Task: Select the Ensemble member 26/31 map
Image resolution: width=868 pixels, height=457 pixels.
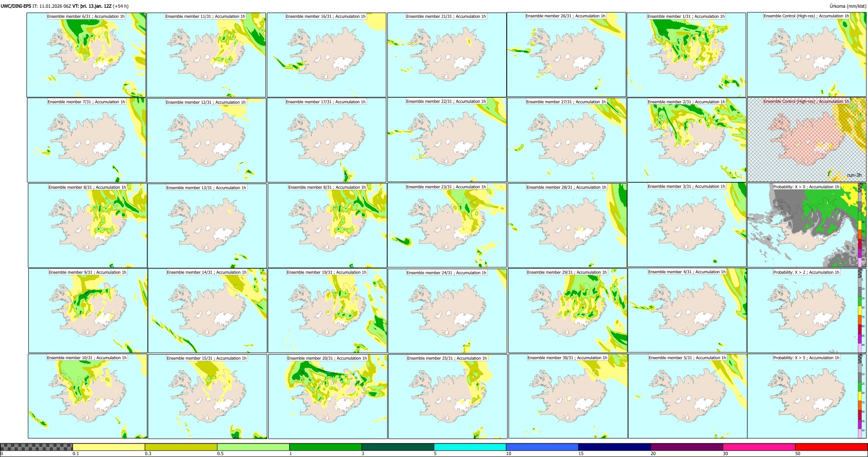Action: point(566,54)
